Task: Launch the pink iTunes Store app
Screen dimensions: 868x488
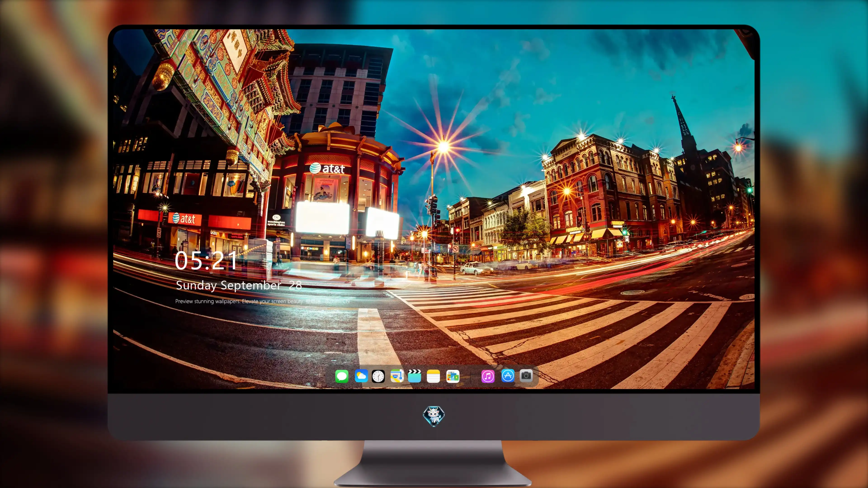Action: click(x=488, y=376)
